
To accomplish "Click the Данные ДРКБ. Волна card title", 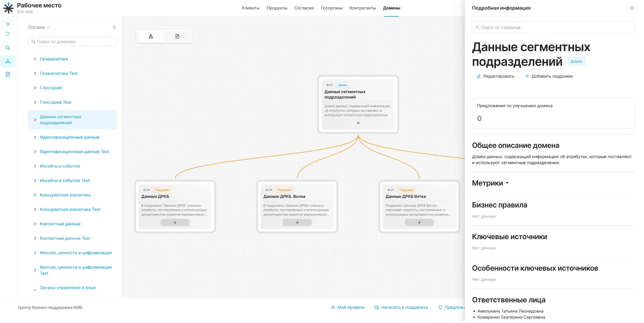I will pyautogui.click(x=284, y=196).
